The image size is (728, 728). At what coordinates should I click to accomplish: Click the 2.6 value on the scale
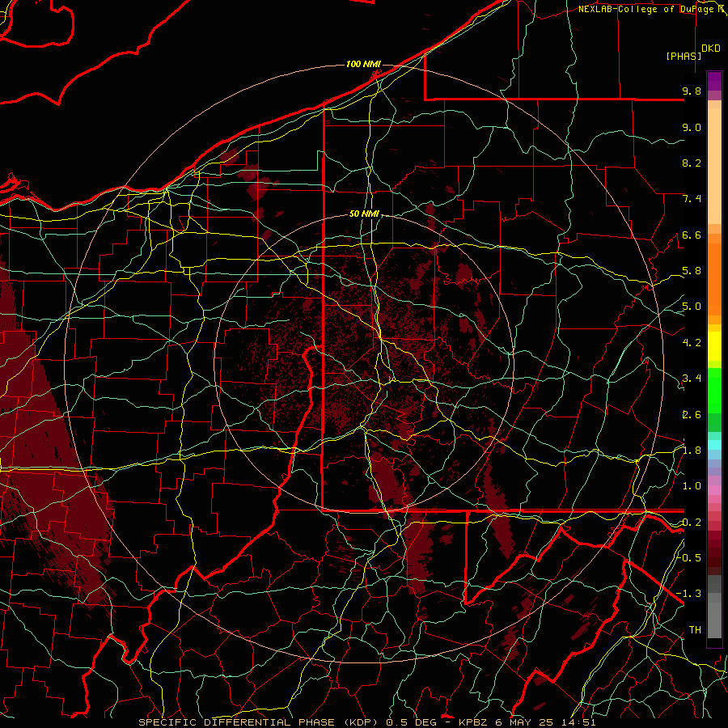[x=692, y=415]
